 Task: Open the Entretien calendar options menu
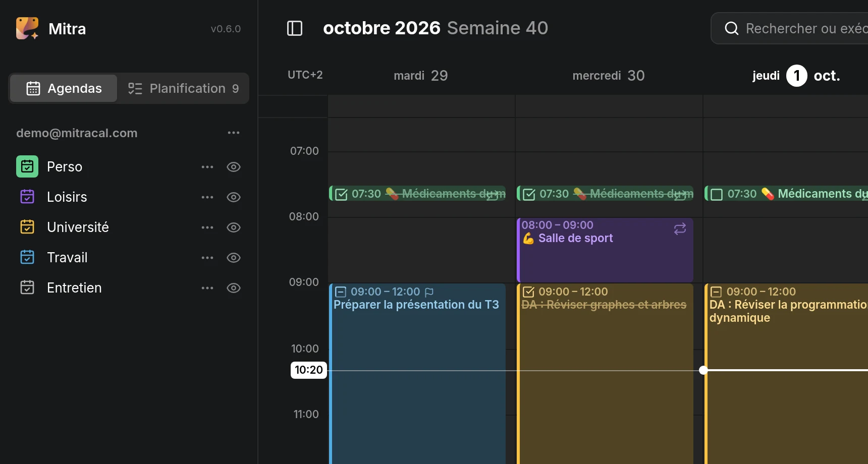click(x=207, y=288)
